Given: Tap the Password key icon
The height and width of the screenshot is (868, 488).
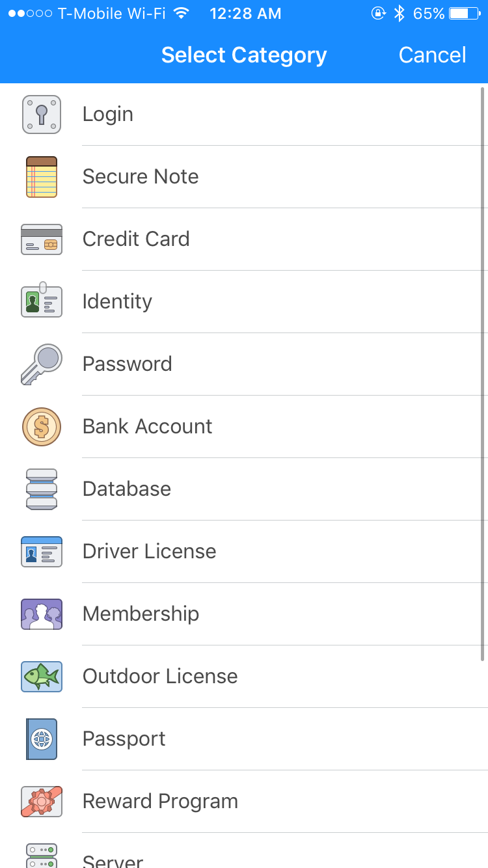Looking at the screenshot, I should tap(42, 364).
